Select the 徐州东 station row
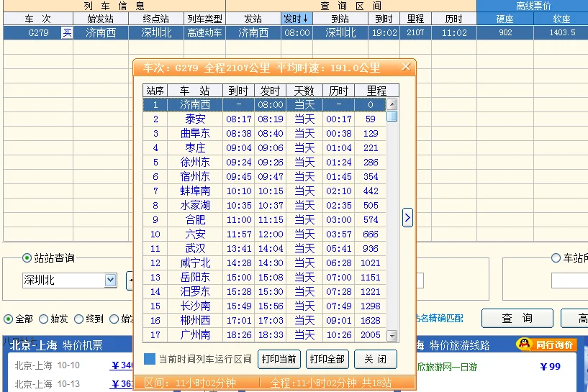The image size is (588, 392). (x=264, y=163)
